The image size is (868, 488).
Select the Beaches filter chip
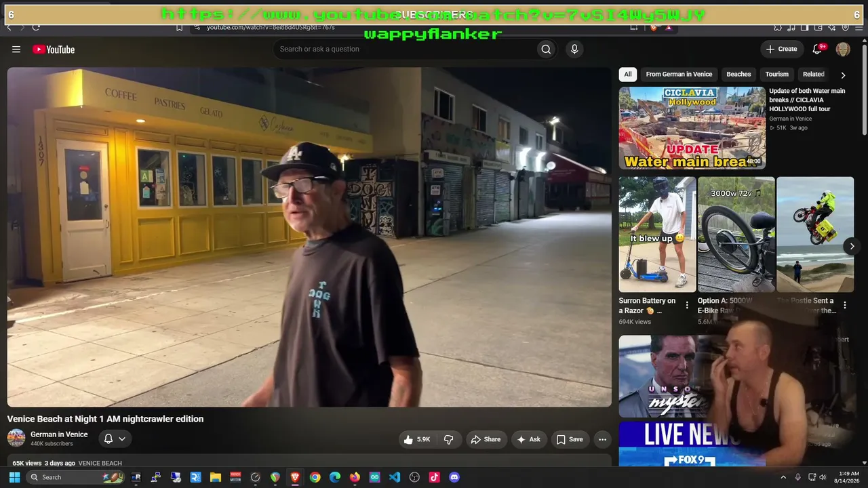(x=738, y=75)
